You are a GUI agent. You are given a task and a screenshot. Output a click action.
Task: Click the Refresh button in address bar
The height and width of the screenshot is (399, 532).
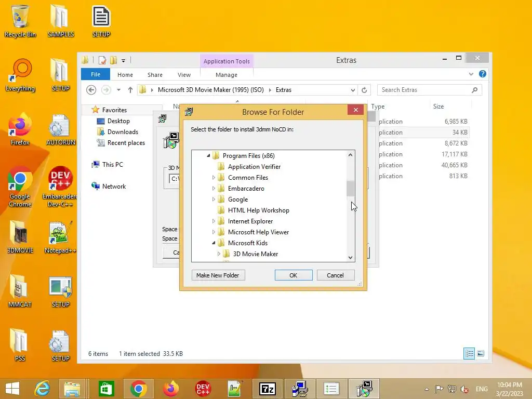pos(364,90)
